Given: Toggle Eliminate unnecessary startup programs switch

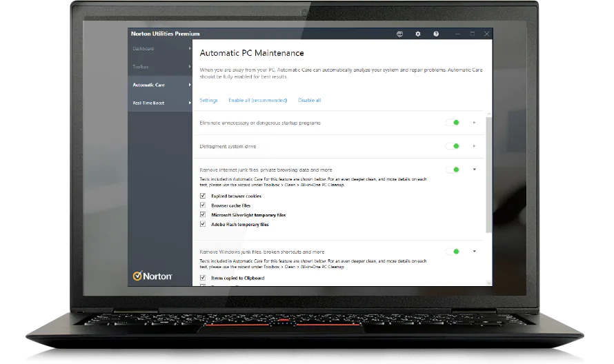Looking at the screenshot, I should [x=453, y=123].
